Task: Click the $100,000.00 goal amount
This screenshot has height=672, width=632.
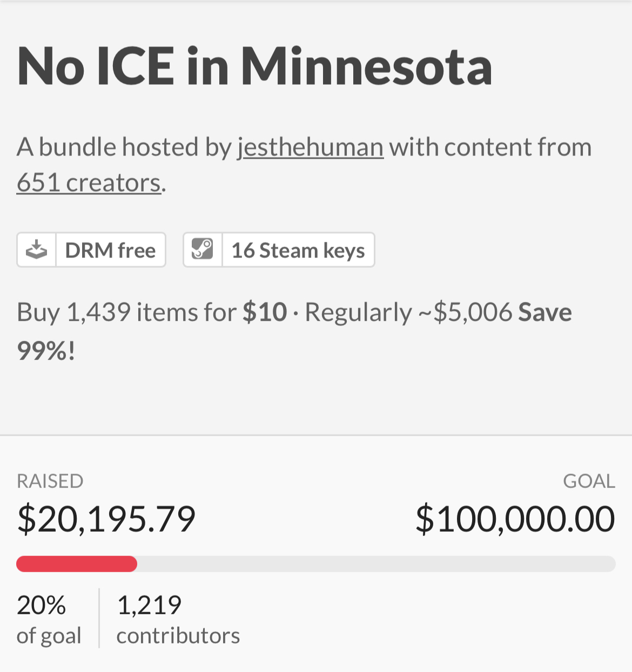Action: [515, 519]
